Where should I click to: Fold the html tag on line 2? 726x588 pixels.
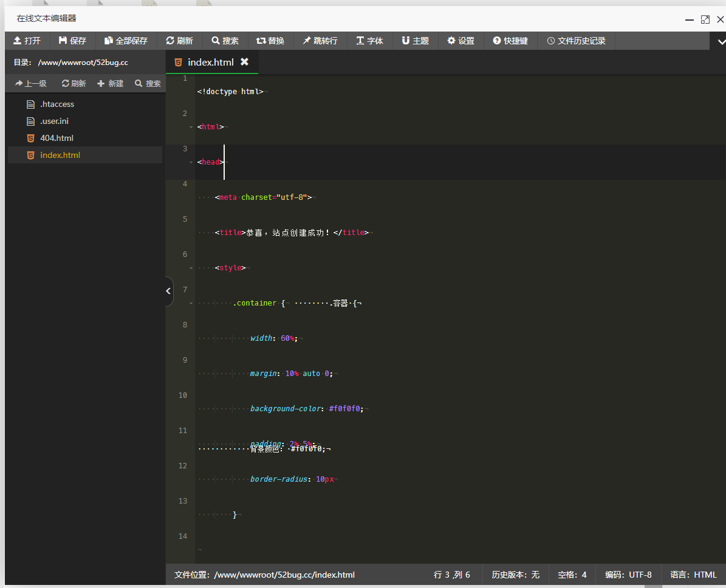click(x=191, y=127)
